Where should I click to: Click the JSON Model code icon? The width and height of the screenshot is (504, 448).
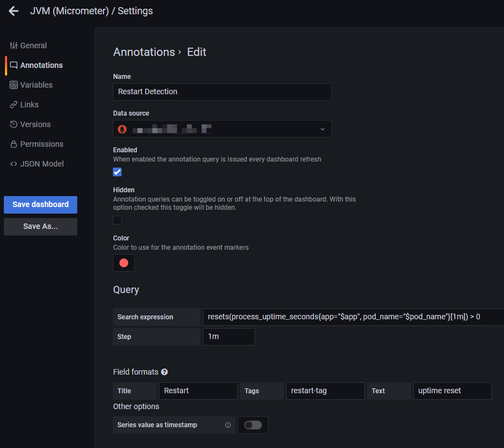point(14,164)
